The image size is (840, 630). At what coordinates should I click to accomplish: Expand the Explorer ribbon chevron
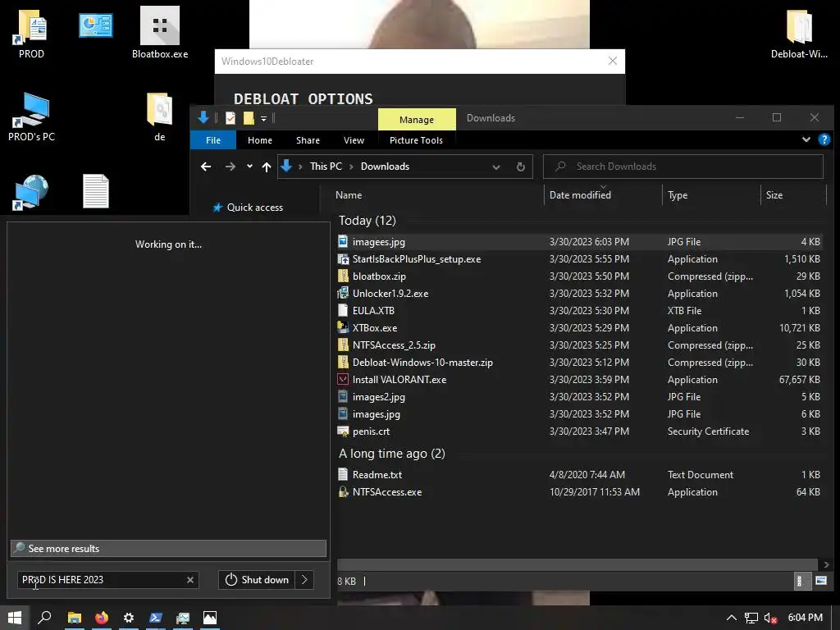pyautogui.click(x=806, y=139)
